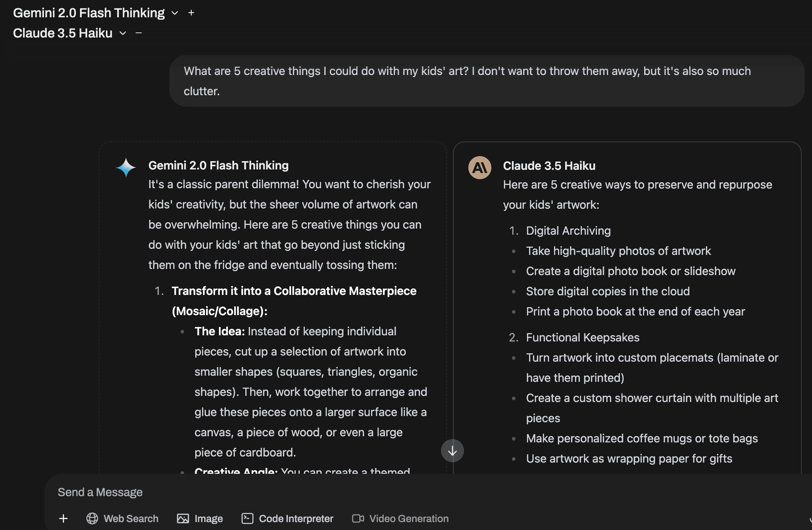Viewport: 812px width, 530px height.
Task: Remove Claude 3.5 Haiku with minus icon
Action: 139,33
